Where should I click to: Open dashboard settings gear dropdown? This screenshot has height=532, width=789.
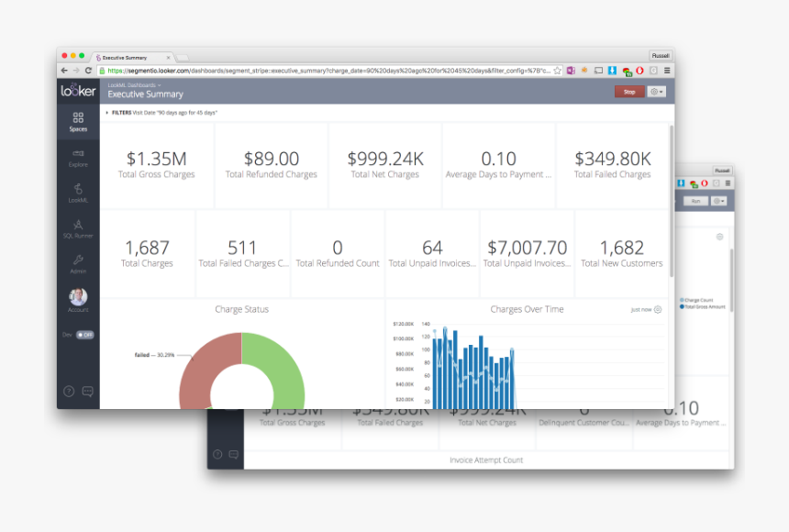coord(656,92)
